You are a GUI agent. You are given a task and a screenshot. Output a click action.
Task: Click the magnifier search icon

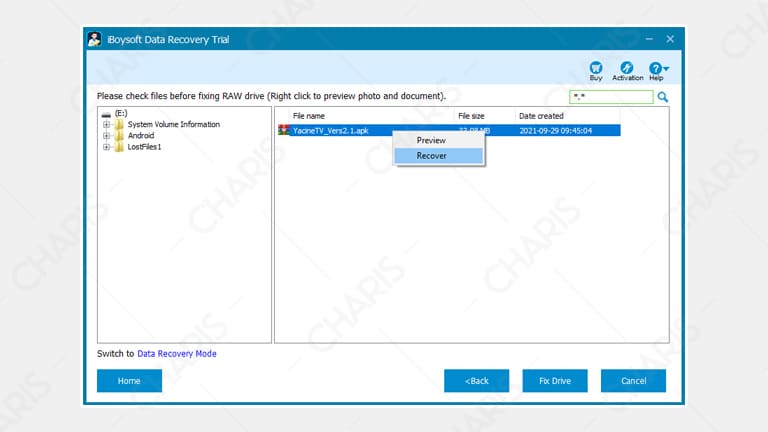[x=662, y=97]
